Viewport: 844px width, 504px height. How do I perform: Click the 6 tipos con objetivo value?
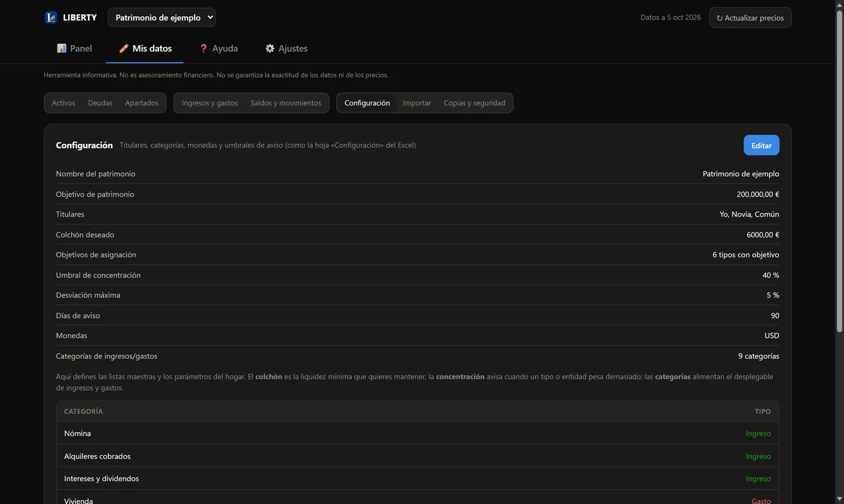[x=746, y=254]
